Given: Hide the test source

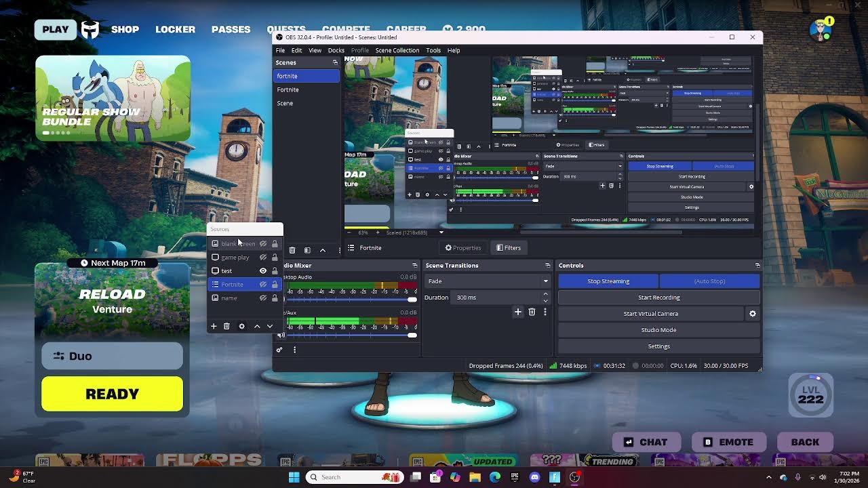Looking at the screenshot, I should click(263, 271).
